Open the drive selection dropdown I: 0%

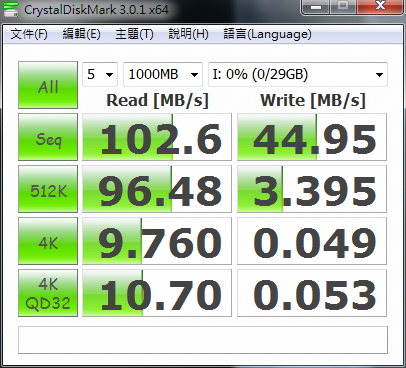[298, 74]
